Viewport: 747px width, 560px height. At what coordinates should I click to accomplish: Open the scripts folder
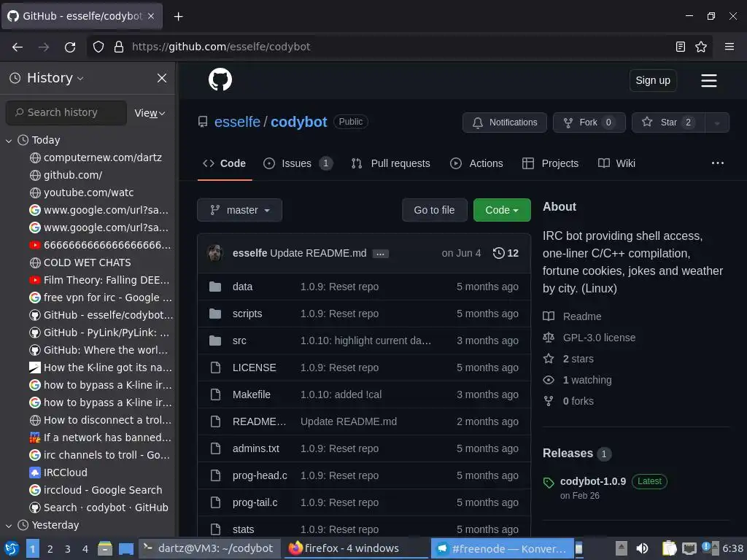pyautogui.click(x=247, y=314)
